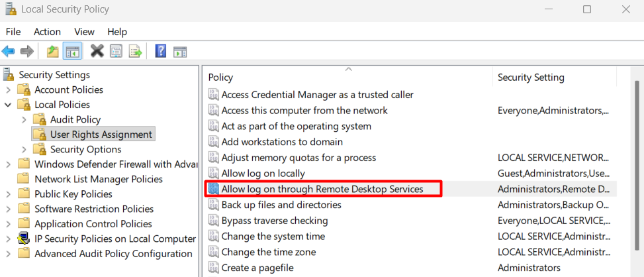Click the Local Security Policy title bar icon
The width and height of the screenshot is (644, 277).
coord(11,9)
